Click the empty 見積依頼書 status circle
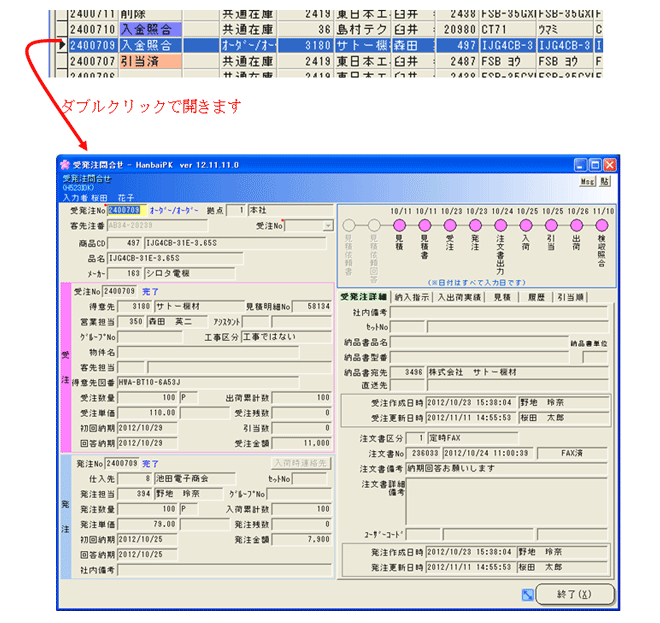The image size is (660, 623). (x=347, y=225)
